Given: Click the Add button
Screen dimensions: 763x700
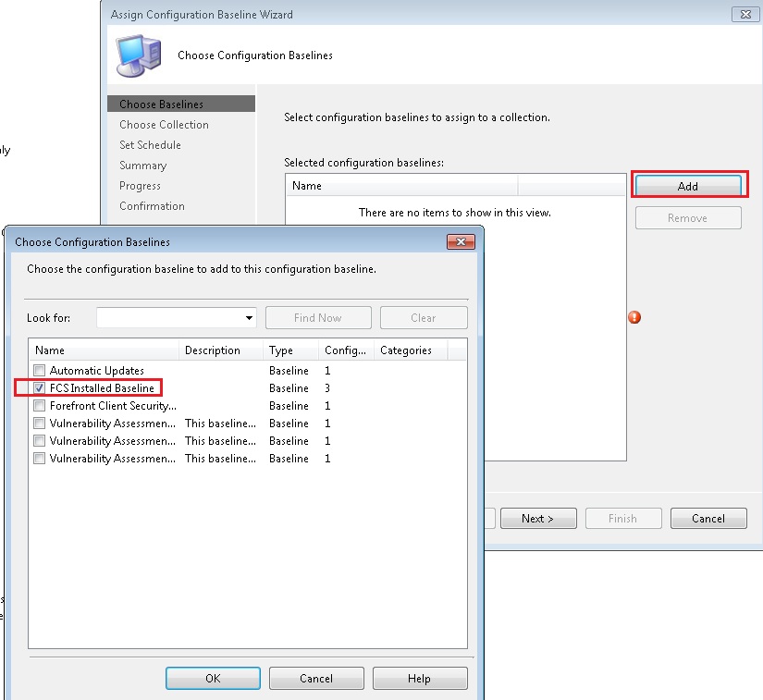Looking at the screenshot, I should pyautogui.click(x=688, y=185).
